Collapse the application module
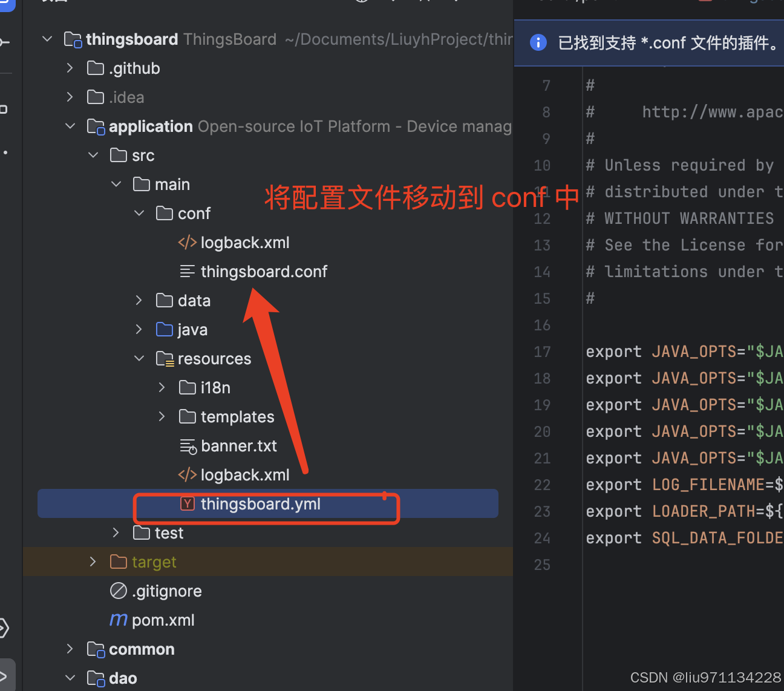784x691 pixels. pyautogui.click(x=70, y=126)
